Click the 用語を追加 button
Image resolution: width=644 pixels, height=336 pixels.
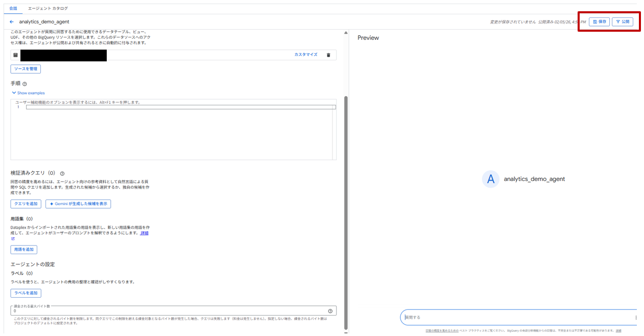click(x=24, y=250)
